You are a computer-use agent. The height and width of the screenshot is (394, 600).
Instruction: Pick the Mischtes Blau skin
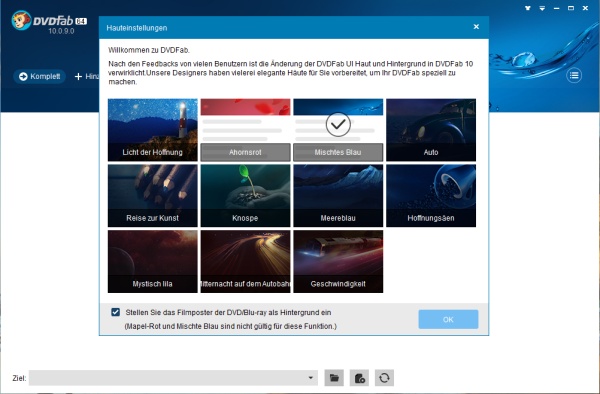tap(338, 130)
